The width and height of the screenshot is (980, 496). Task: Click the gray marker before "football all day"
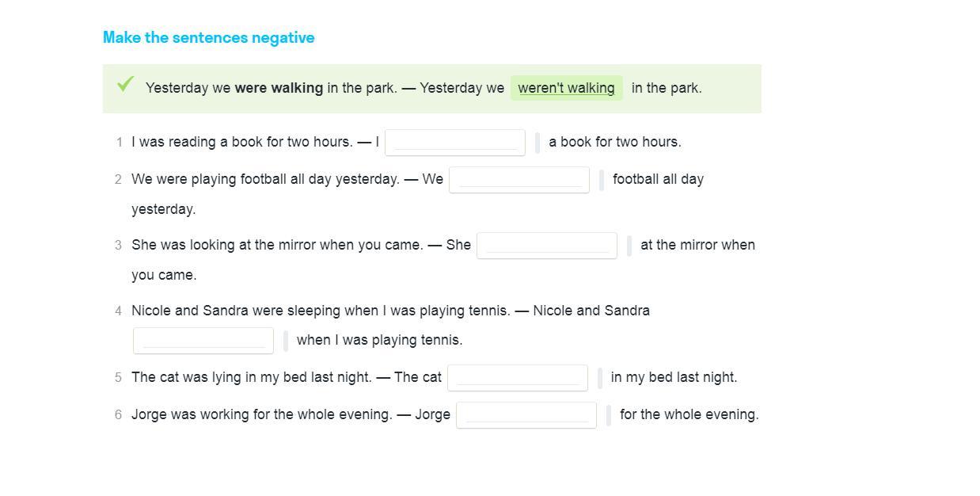[x=602, y=180]
